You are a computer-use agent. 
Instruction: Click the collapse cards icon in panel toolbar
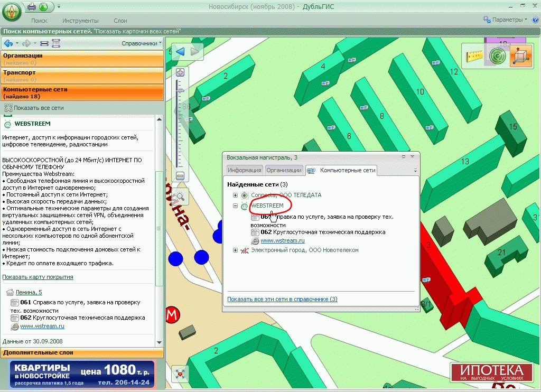click(x=44, y=43)
